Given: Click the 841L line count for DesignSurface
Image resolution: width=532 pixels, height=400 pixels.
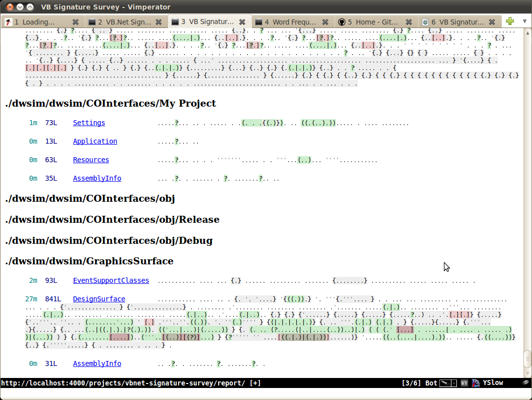Looking at the screenshot, I should coord(53,299).
